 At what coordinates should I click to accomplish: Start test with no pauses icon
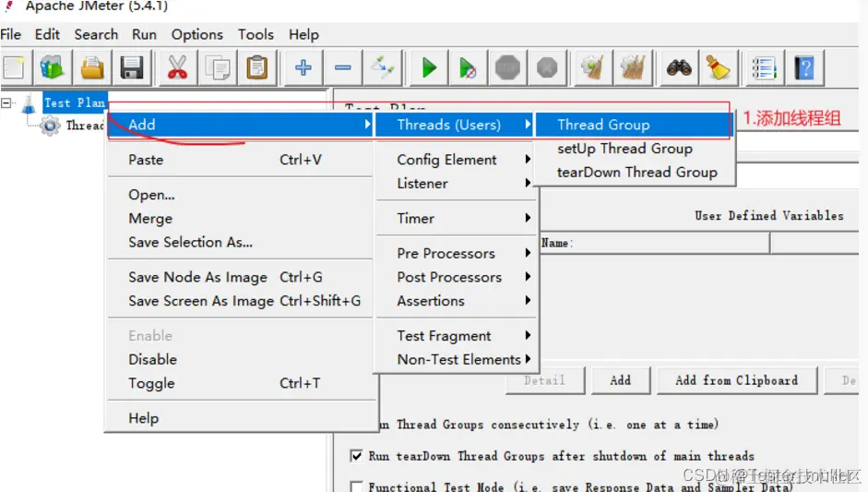coord(468,67)
